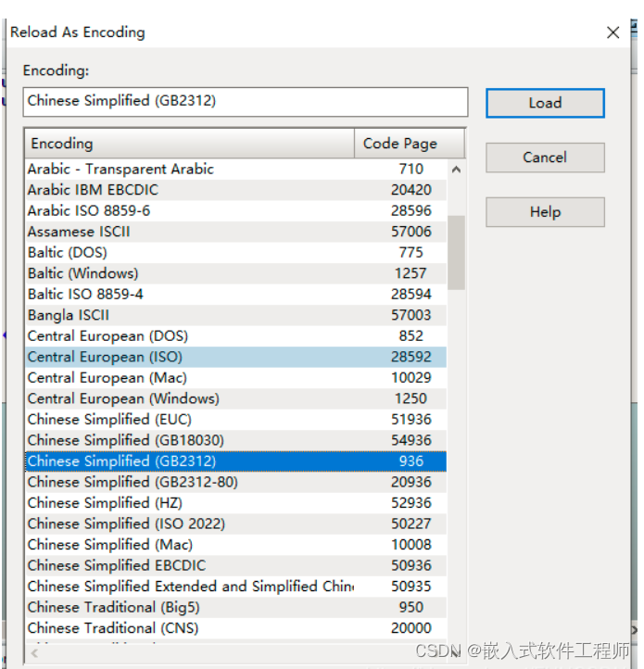This screenshot has width=644, height=669.
Task: Click the horizontal scrollbar left arrow
Action: [34, 653]
